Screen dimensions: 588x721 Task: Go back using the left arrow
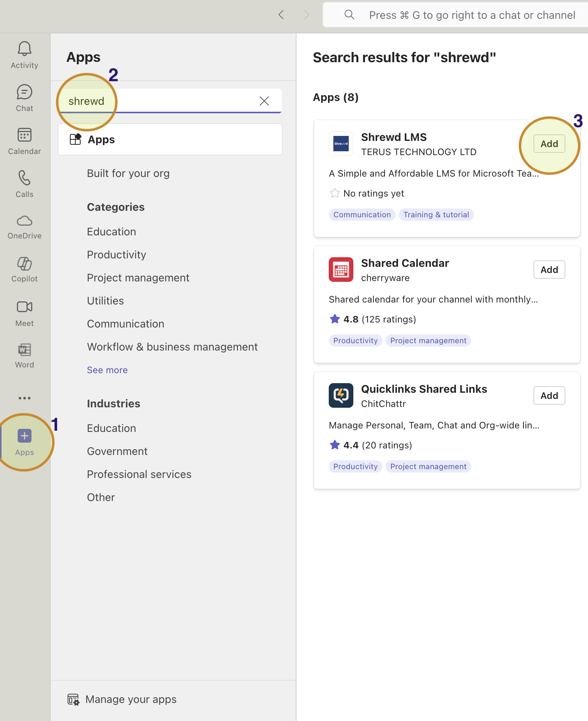coord(281,15)
